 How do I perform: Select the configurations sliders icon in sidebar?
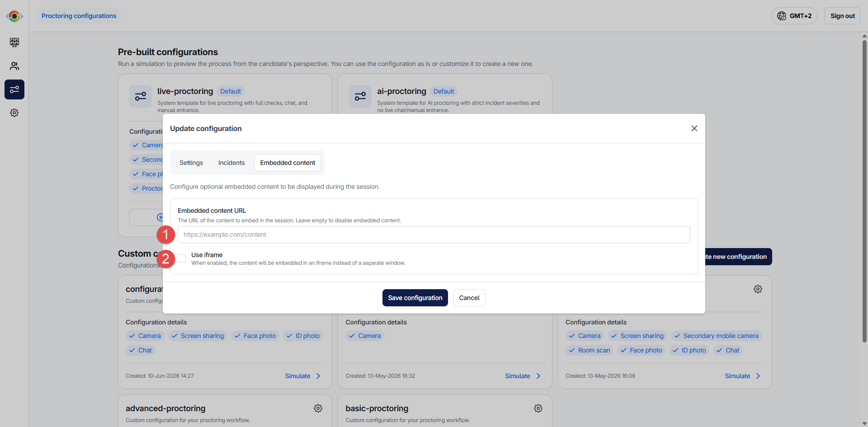coord(14,89)
